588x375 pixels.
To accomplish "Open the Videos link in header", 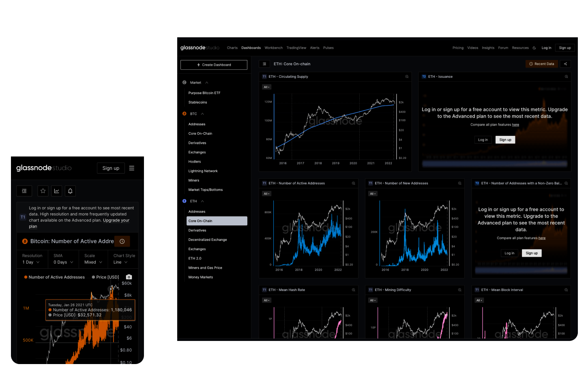I will pyautogui.click(x=473, y=48).
